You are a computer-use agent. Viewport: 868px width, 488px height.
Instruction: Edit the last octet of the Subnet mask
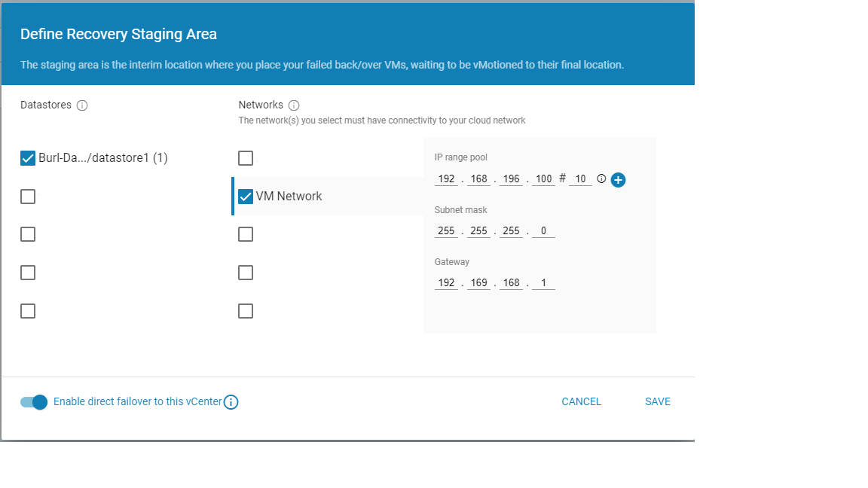(543, 230)
